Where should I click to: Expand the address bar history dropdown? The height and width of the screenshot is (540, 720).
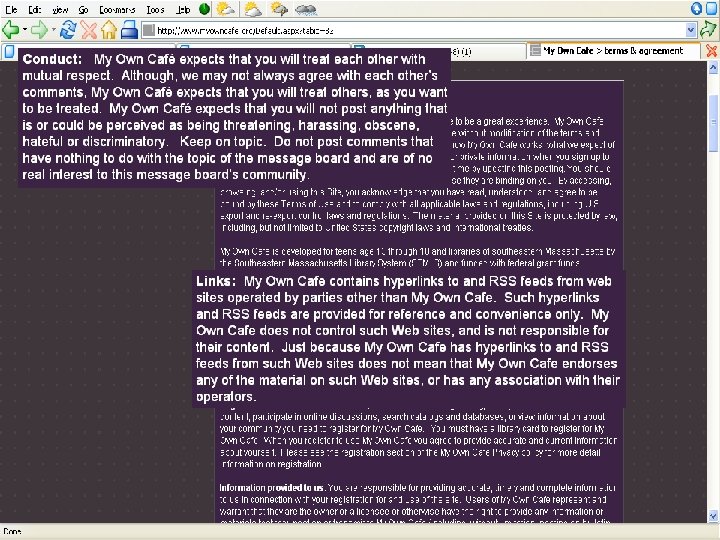[x=691, y=30]
